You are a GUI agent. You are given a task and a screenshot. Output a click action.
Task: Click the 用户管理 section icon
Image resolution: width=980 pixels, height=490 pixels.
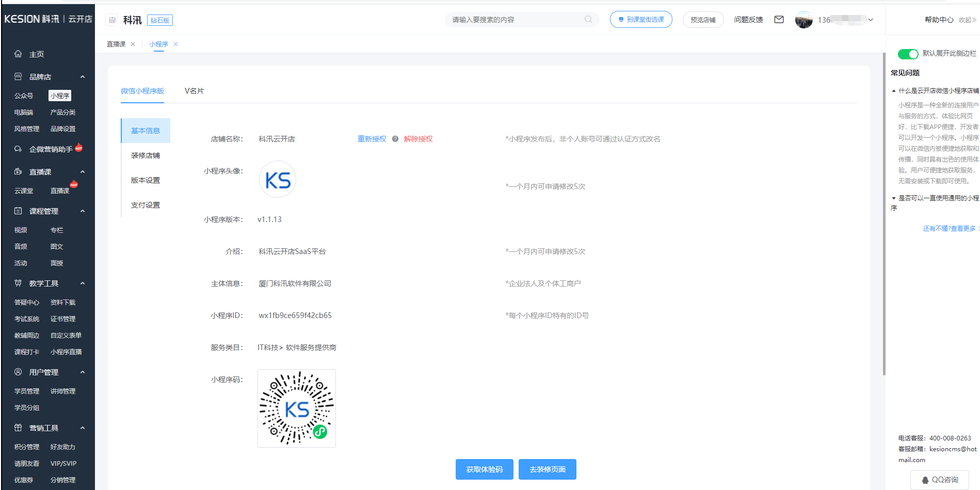pyautogui.click(x=18, y=372)
